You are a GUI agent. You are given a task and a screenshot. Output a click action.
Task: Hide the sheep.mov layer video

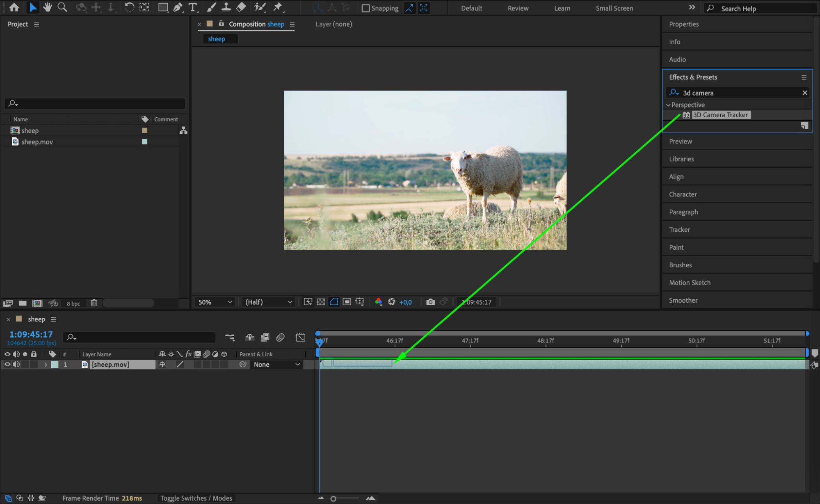tap(7, 364)
